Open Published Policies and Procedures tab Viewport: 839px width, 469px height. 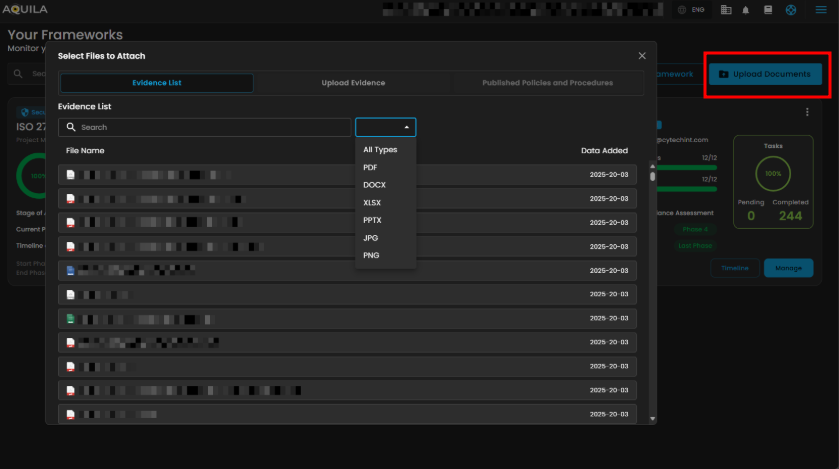[x=547, y=83]
